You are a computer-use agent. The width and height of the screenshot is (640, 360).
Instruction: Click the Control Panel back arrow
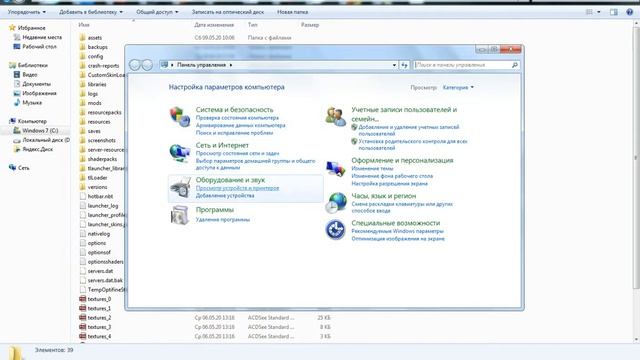point(135,65)
